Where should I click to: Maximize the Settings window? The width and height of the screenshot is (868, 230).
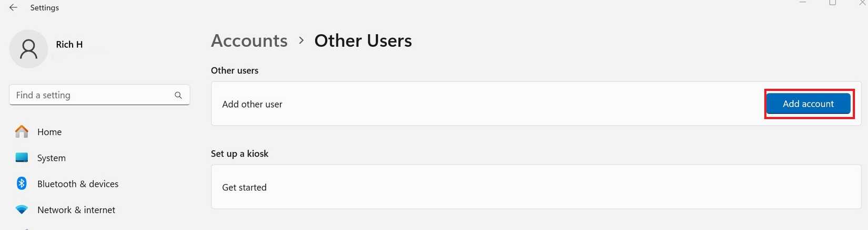click(x=832, y=3)
